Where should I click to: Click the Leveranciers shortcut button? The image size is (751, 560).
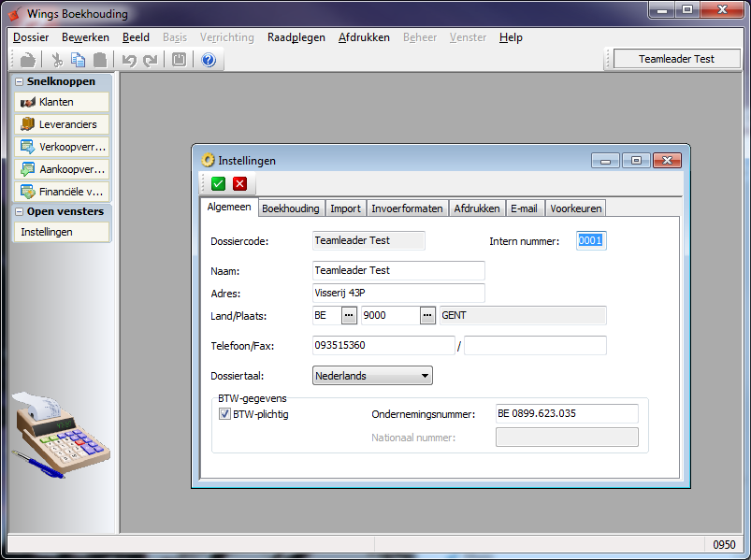(x=62, y=124)
